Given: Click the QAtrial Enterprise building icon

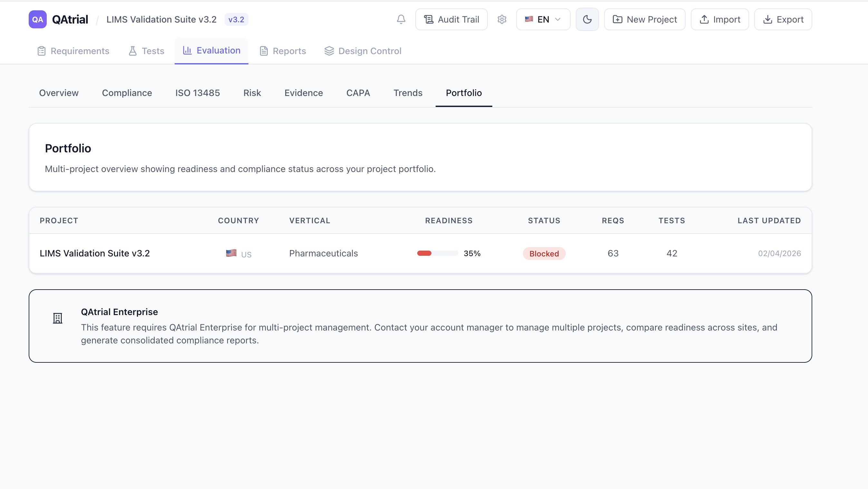Looking at the screenshot, I should click(x=58, y=318).
